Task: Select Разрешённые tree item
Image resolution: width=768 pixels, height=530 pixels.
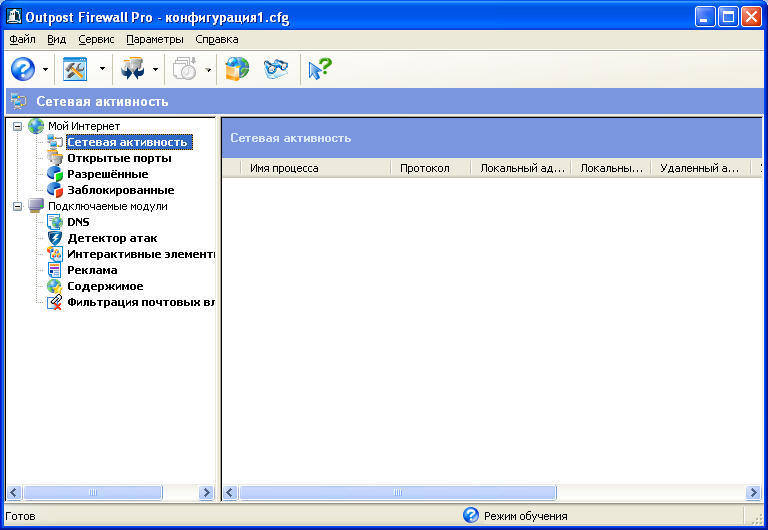Action: 108,174
